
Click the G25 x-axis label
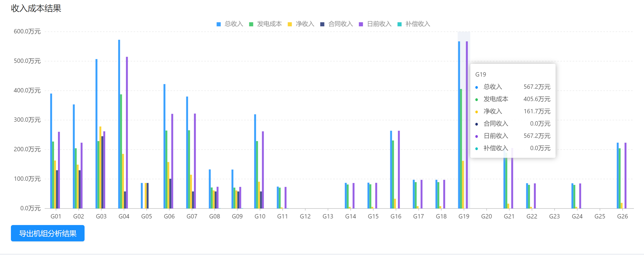tap(600, 216)
